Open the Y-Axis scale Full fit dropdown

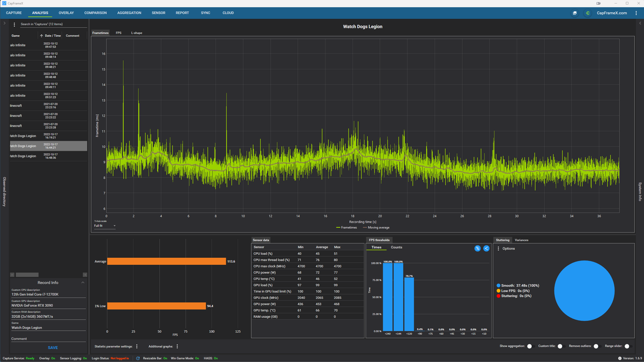click(x=105, y=226)
